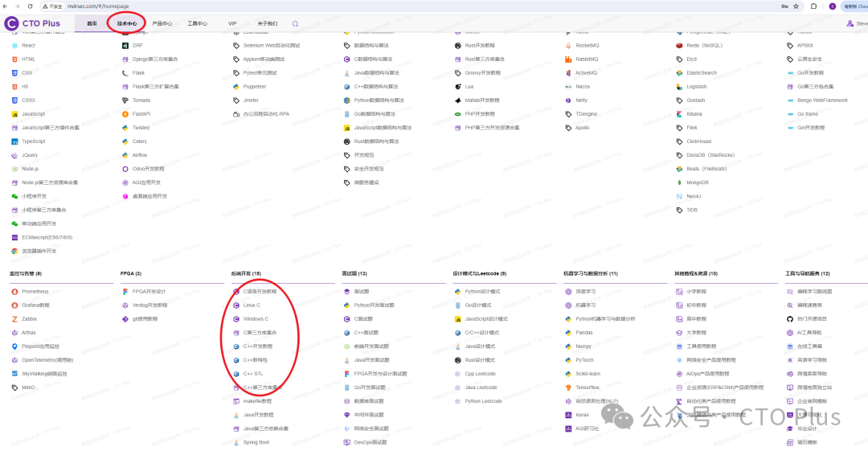Open the Linux C link
Screen dimensions: 868x451
pyautogui.click(x=252, y=305)
